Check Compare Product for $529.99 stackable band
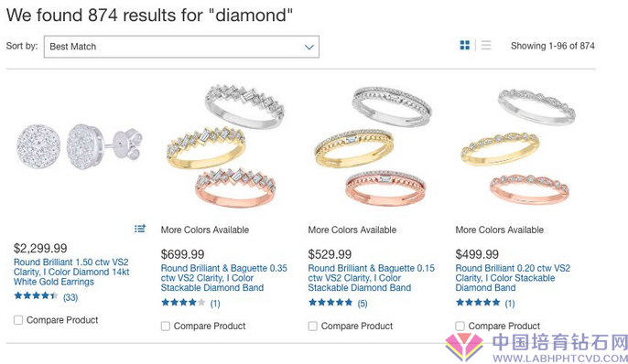628x364 pixels. tap(312, 326)
